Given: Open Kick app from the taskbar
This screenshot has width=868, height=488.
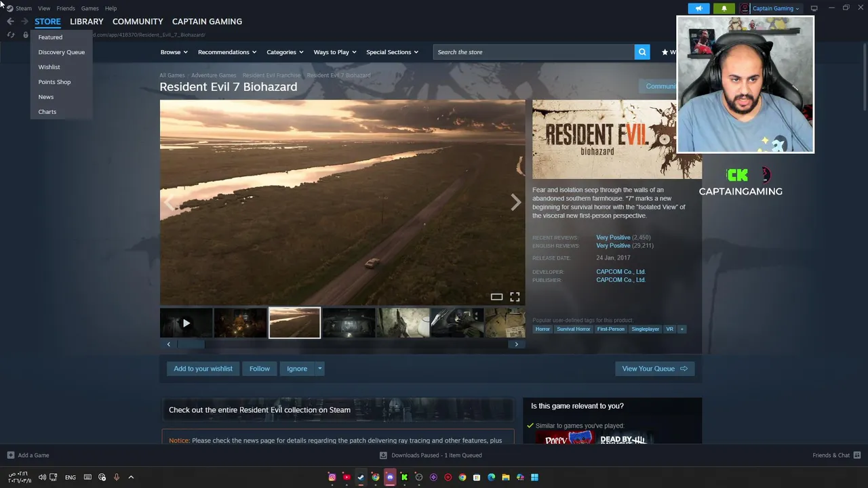Looking at the screenshot, I should pyautogui.click(x=404, y=477).
